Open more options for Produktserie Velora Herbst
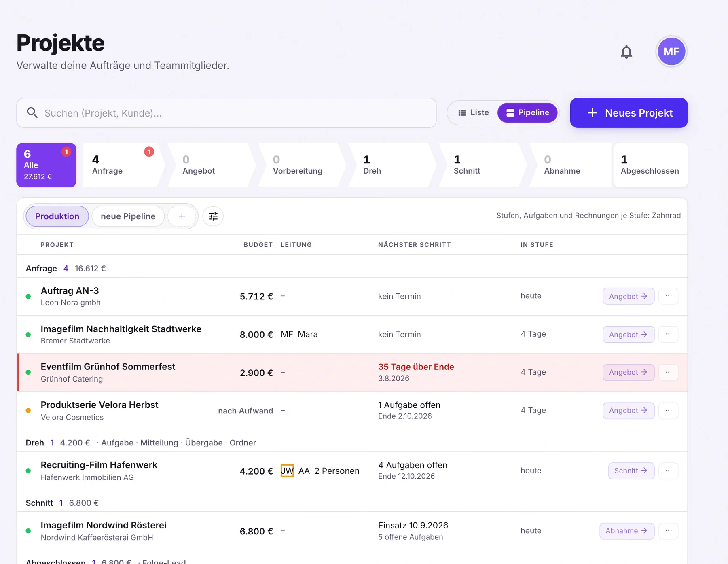This screenshot has height=564, width=728. [669, 411]
